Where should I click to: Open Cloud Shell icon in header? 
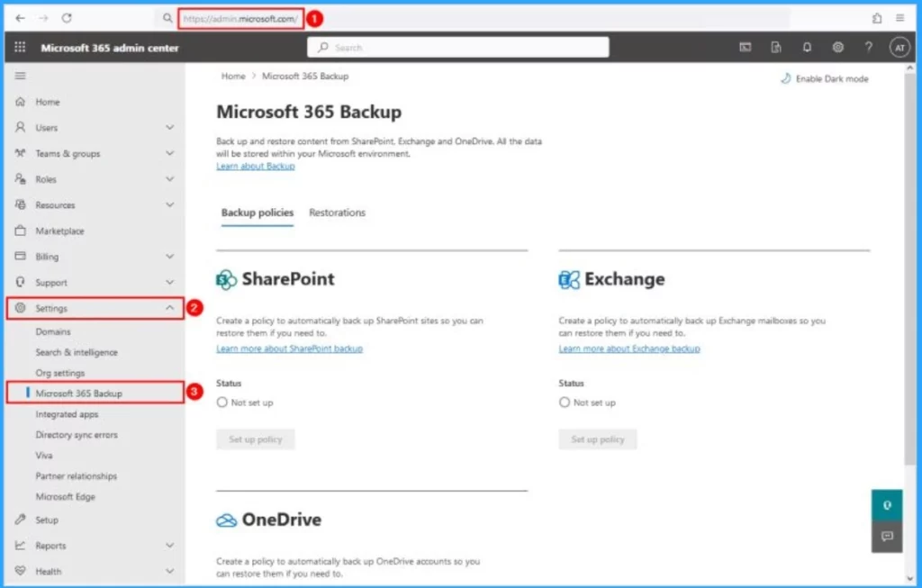[745, 47]
